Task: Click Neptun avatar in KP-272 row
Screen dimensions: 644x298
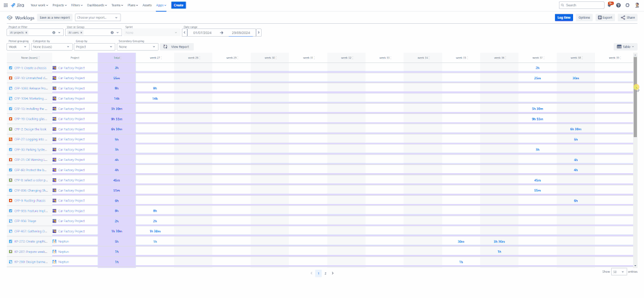Action: pyautogui.click(x=54, y=241)
